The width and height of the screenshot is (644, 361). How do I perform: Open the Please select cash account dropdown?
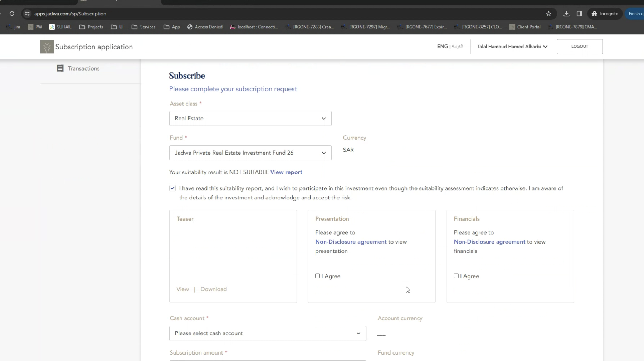[x=267, y=333]
